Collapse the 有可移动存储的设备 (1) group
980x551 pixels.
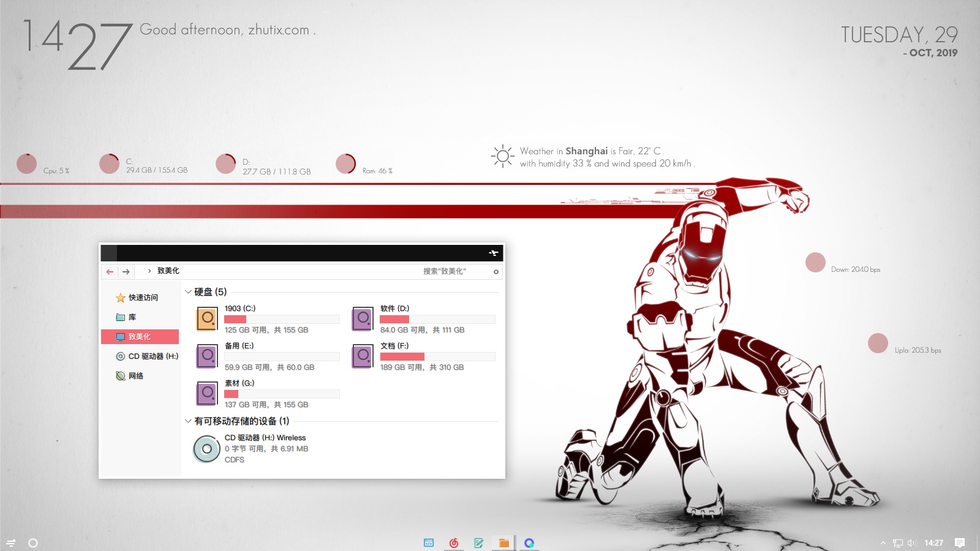188,421
